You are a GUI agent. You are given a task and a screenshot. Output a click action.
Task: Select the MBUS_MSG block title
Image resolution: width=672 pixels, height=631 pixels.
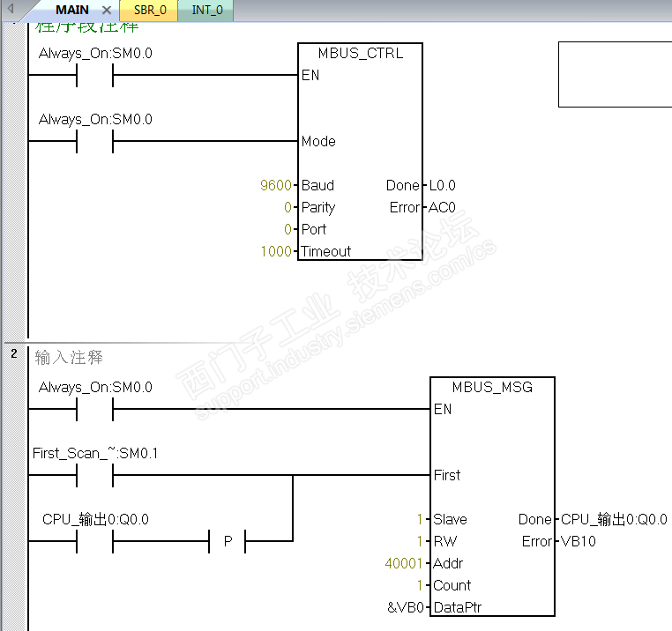[x=492, y=387]
